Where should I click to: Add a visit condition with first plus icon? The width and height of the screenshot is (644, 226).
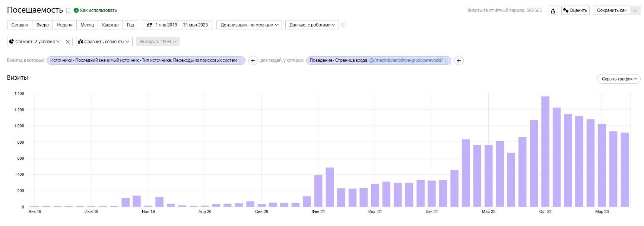coord(253,61)
